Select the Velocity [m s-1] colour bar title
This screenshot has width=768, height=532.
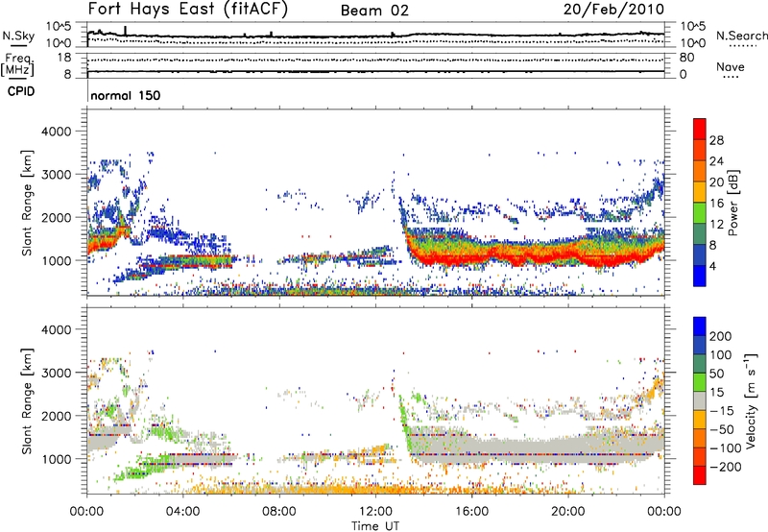[751, 400]
